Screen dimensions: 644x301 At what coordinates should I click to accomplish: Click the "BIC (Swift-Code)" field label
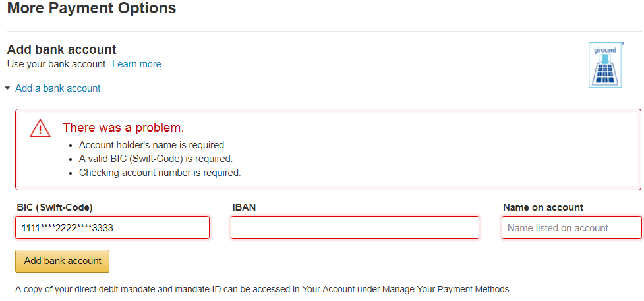[x=55, y=207]
